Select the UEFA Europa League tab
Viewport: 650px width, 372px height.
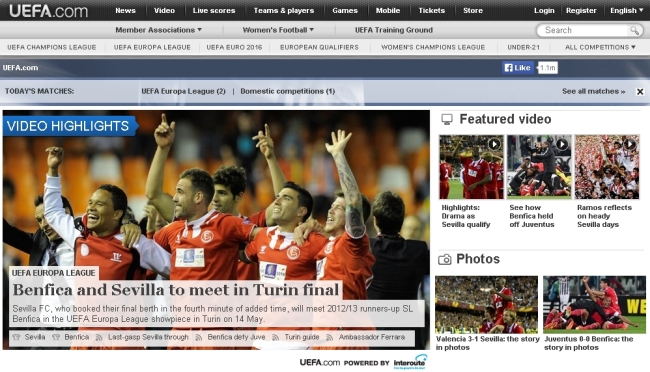[152, 47]
